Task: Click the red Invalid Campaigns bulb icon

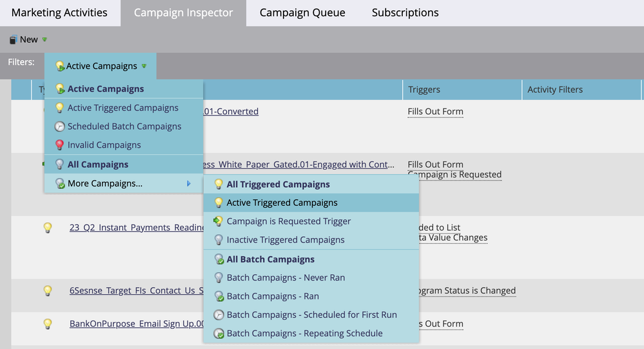Action: coord(60,145)
